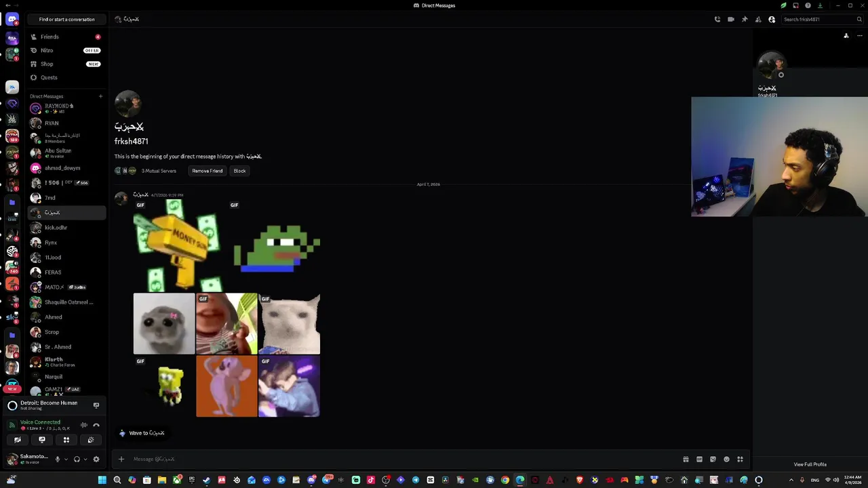Image resolution: width=868 pixels, height=488 pixels.
Task: Toggle camera in voice panel
Action: pyautogui.click(x=18, y=440)
